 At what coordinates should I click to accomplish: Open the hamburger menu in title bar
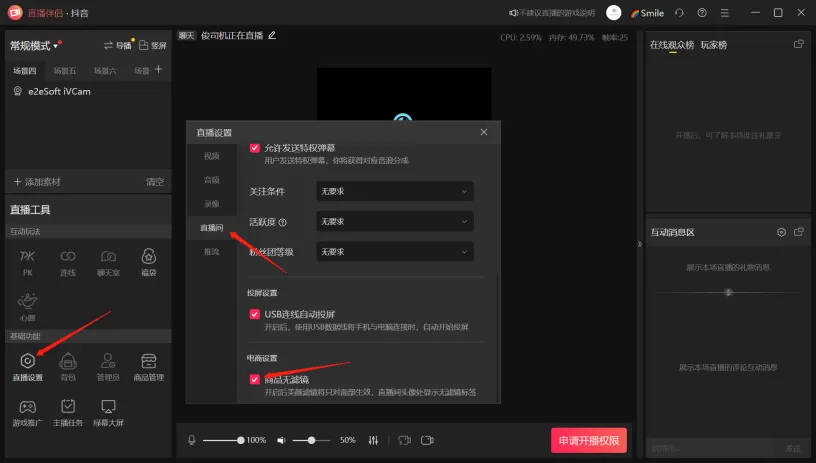click(724, 13)
